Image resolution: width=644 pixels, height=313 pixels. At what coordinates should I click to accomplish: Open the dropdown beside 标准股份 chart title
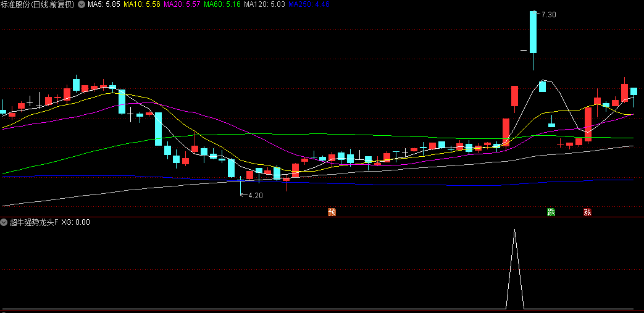81,4
